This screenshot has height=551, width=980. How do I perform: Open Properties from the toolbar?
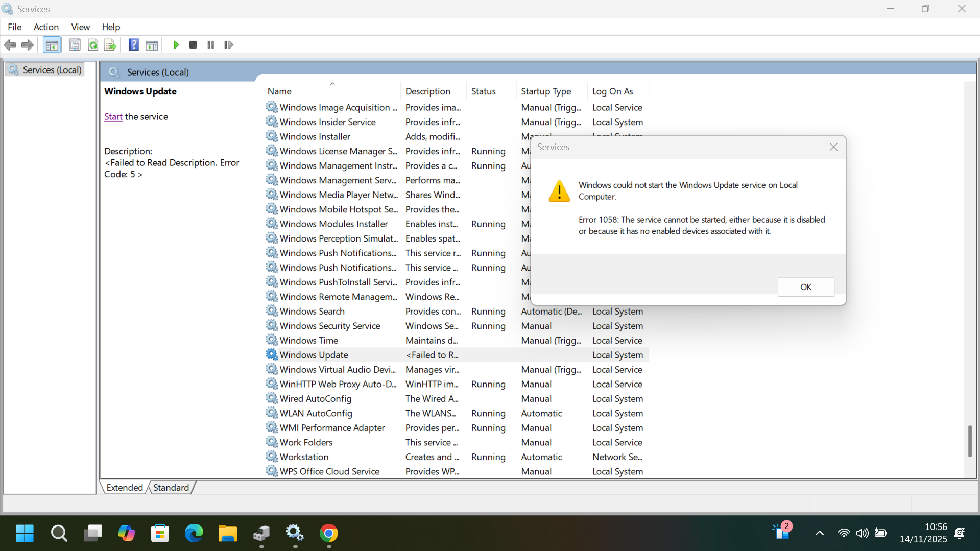click(75, 45)
